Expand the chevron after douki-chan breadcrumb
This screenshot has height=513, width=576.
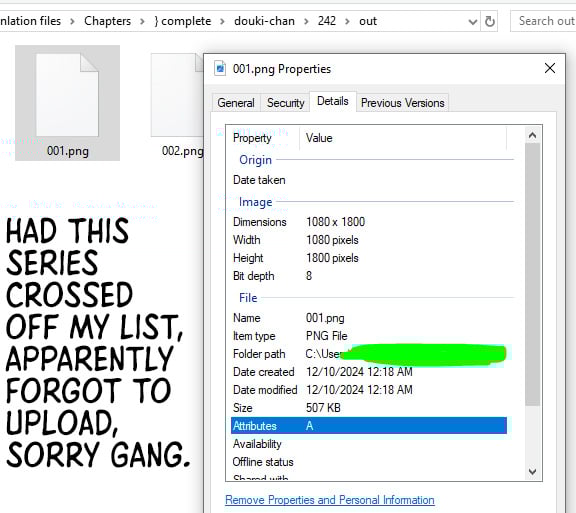(306, 22)
